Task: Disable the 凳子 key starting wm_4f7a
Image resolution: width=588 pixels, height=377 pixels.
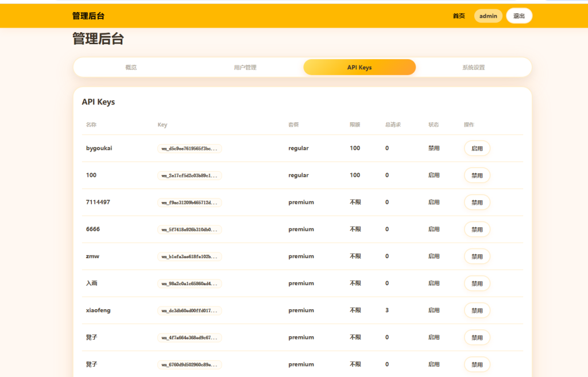Action: point(477,337)
